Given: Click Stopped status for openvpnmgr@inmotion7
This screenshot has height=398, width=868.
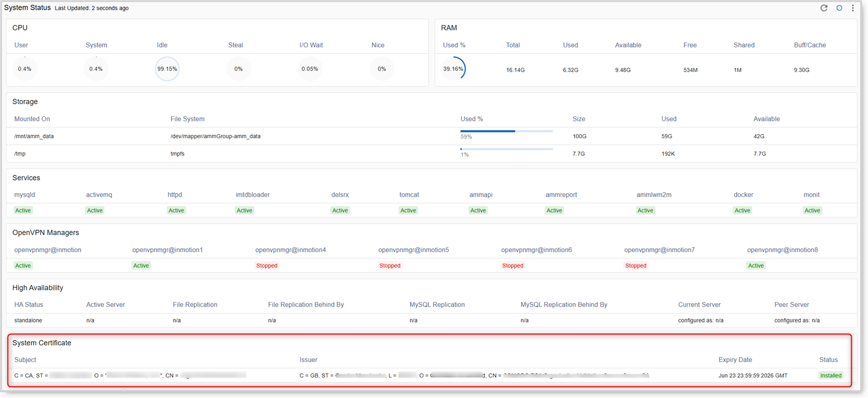Looking at the screenshot, I should pyautogui.click(x=635, y=266).
